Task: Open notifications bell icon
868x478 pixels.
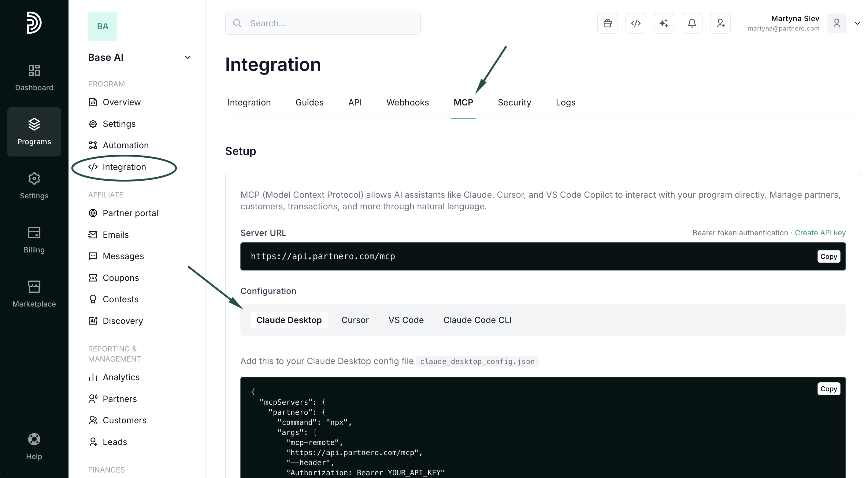Action: coord(692,23)
